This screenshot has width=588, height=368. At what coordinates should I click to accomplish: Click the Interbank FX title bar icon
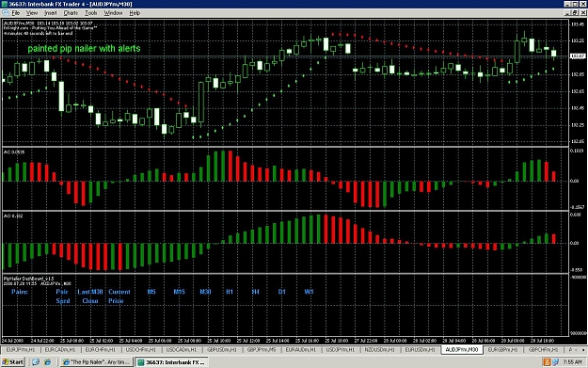(4, 4)
